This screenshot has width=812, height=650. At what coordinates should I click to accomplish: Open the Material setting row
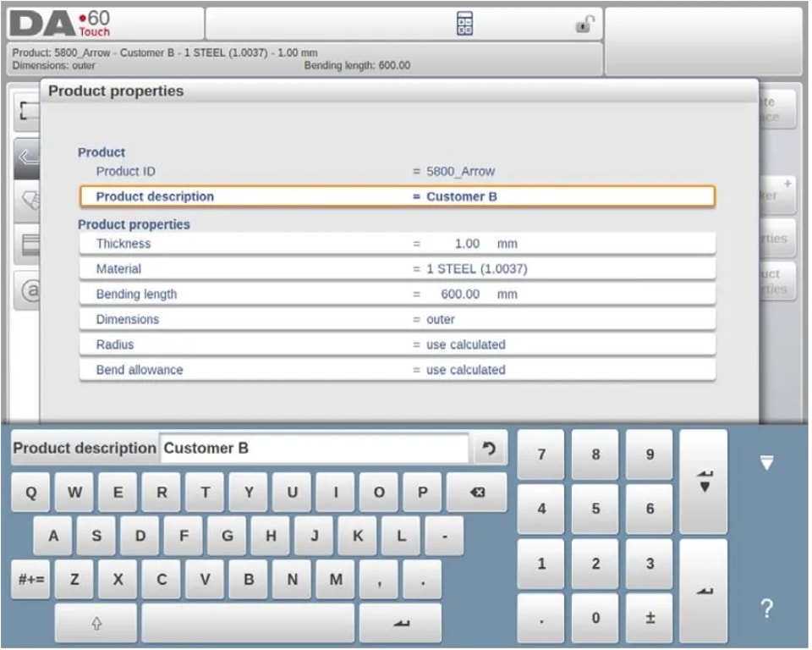pyautogui.click(x=398, y=269)
